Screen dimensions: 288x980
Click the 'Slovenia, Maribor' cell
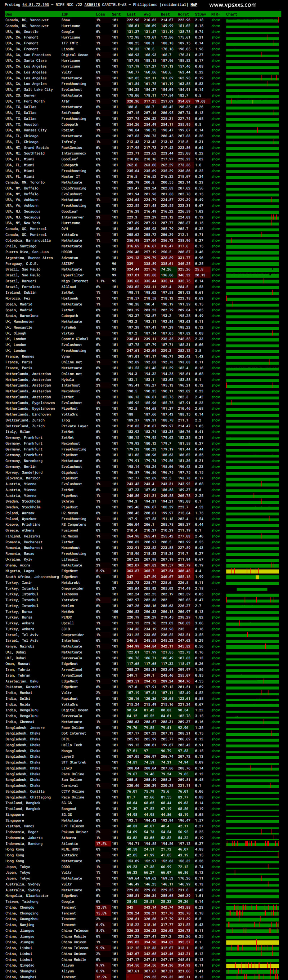pos(23,478)
